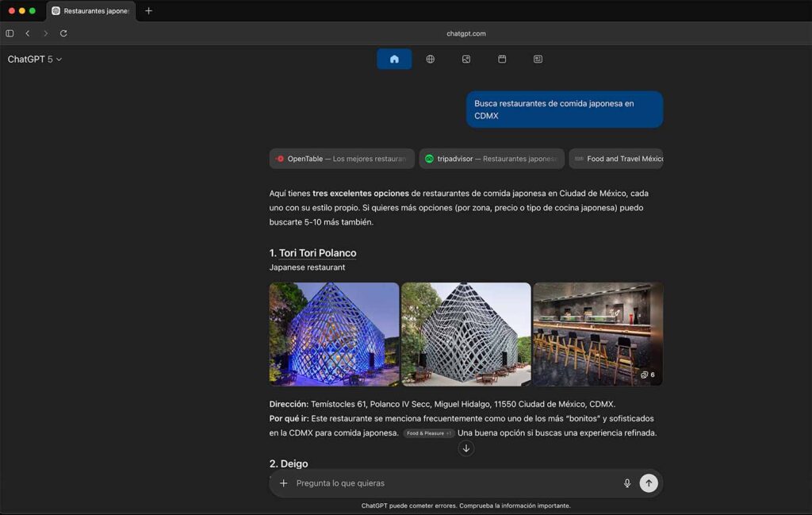Screen dimensions: 812x515
Task: Open a new browser tab with the plus
Action: (150, 12)
